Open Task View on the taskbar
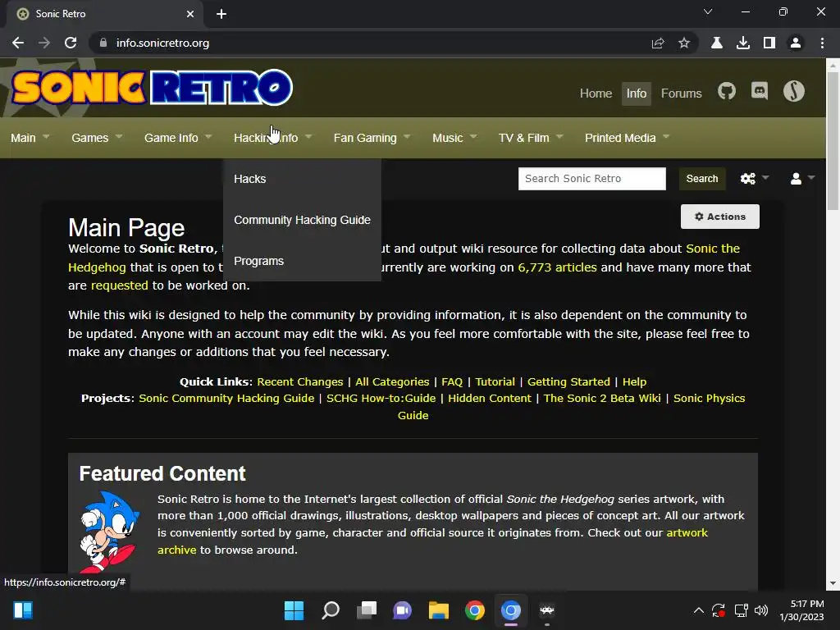Image resolution: width=840 pixels, height=630 pixels. [x=367, y=610]
